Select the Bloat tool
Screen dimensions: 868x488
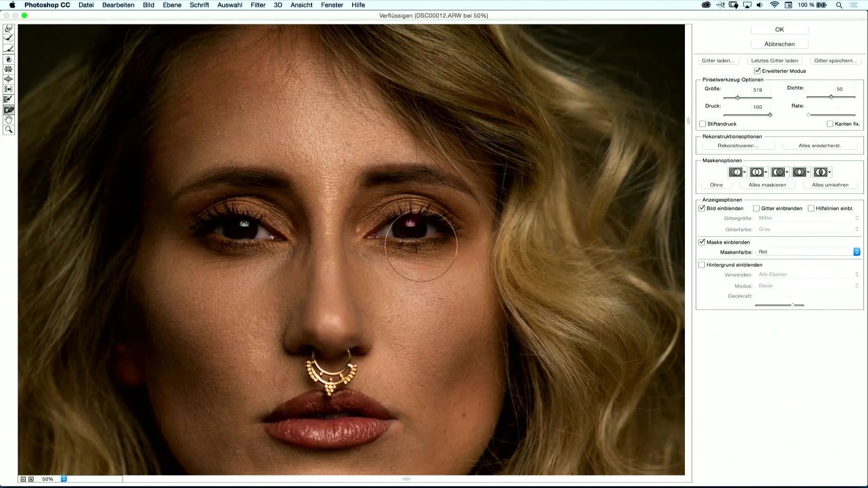pos(9,79)
